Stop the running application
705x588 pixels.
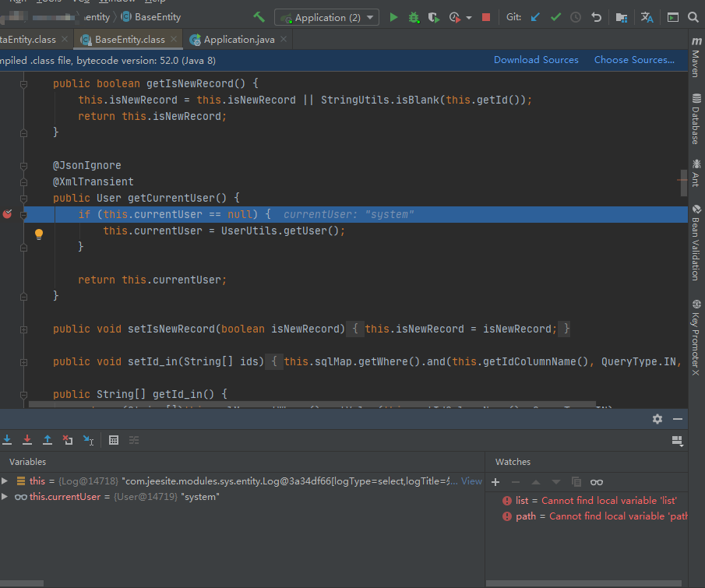coord(486,17)
